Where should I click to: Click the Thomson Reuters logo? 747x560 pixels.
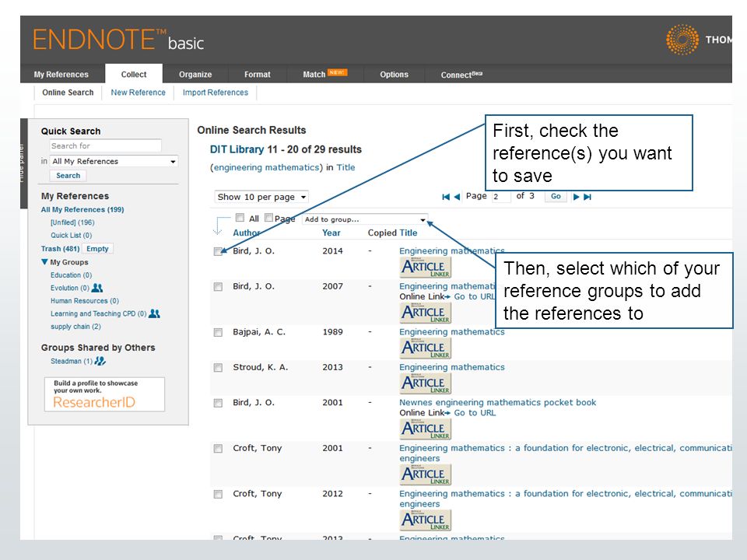point(699,40)
